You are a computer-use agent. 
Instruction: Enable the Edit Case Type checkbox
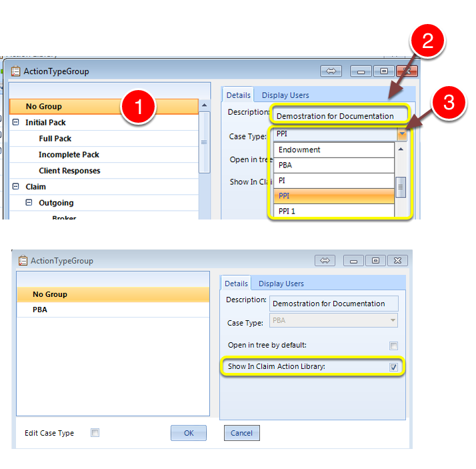(95, 432)
